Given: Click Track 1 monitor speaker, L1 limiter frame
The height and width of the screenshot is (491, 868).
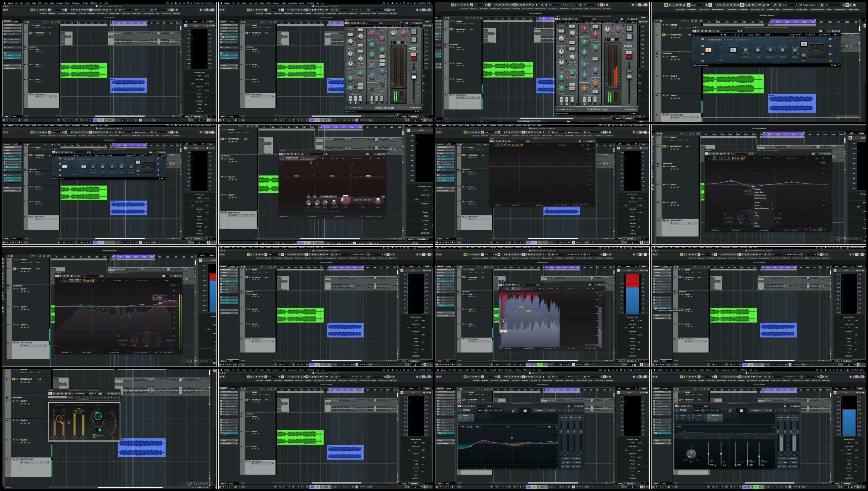Looking at the screenshot, I should [24, 403].
